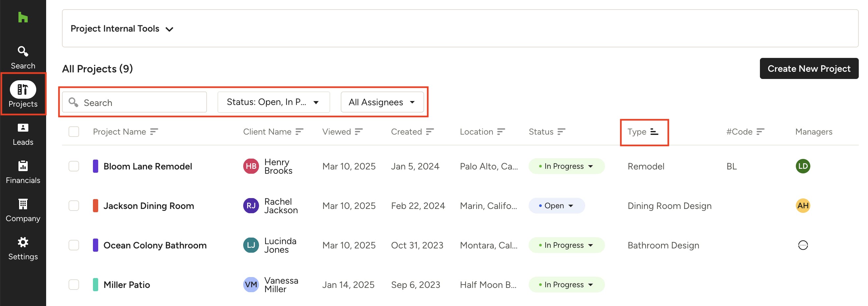Focus the projects Search input field
This screenshot has height=306, width=868.
pyautogui.click(x=134, y=102)
